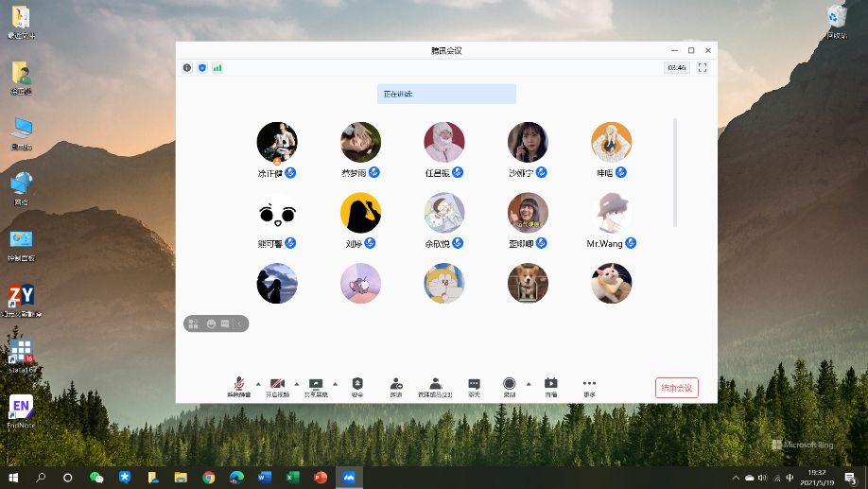Click the participant list vertical scrollbar
Image resolution: width=868 pixels, height=489 pixels.
[674, 172]
